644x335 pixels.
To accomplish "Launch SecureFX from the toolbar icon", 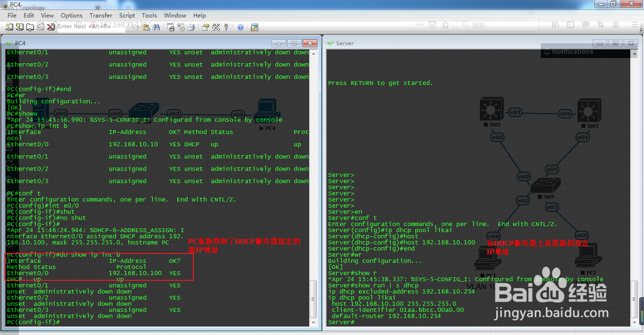I will click(x=254, y=27).
